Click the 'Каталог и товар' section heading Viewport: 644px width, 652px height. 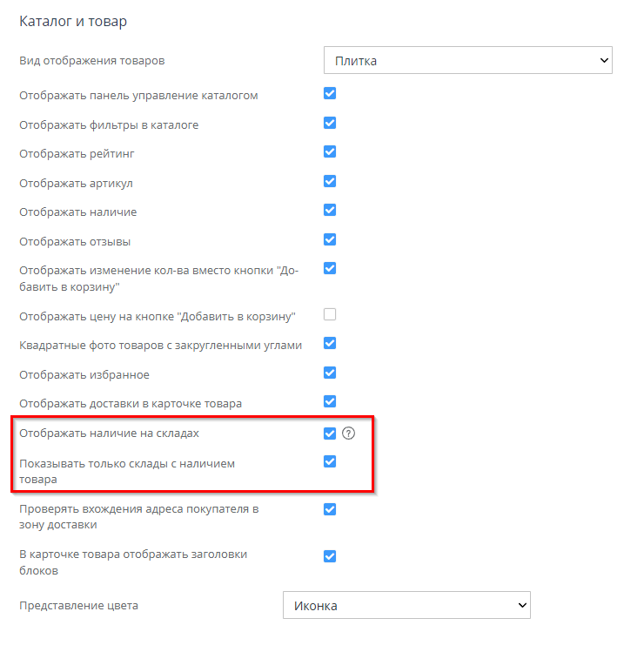pyautogui.click(x=73, y=20)
